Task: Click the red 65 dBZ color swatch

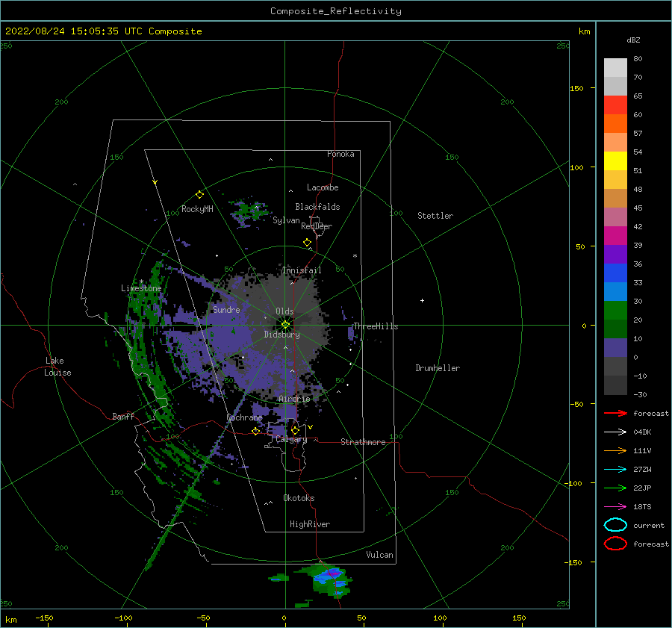Action: pos(615,105)
